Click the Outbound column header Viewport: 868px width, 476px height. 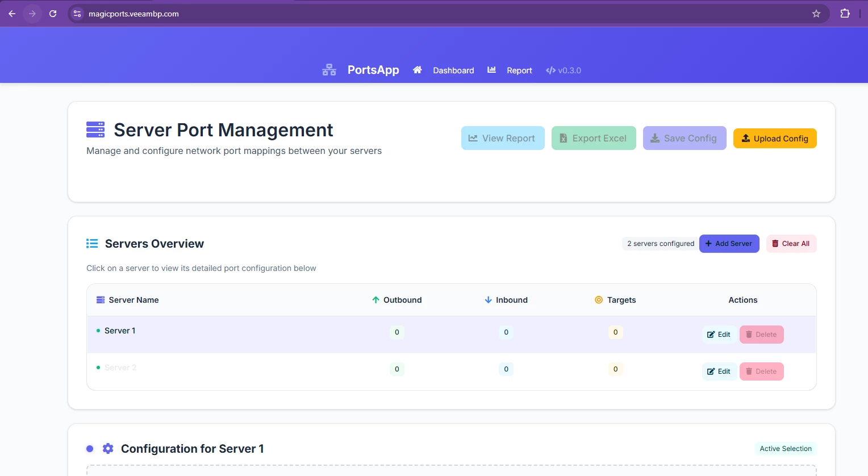coord(397,300)
